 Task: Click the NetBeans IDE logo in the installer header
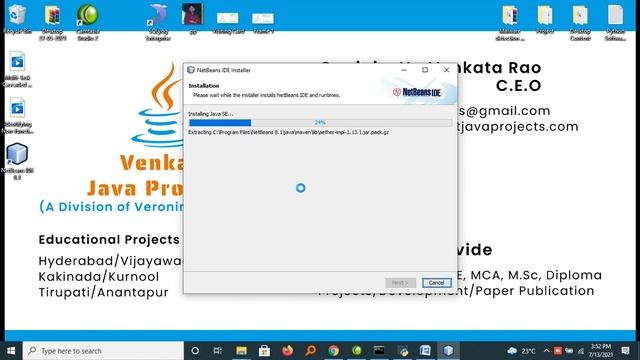click(x=417, y=92)
